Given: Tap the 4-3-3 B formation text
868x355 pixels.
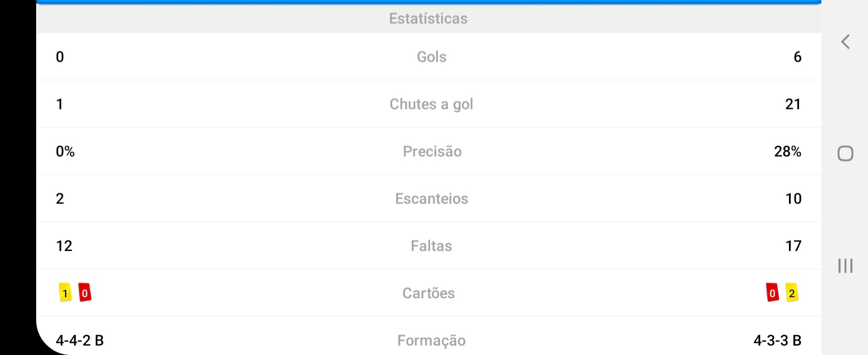Looking at the screenshot, I should click(x=777, y=340).
